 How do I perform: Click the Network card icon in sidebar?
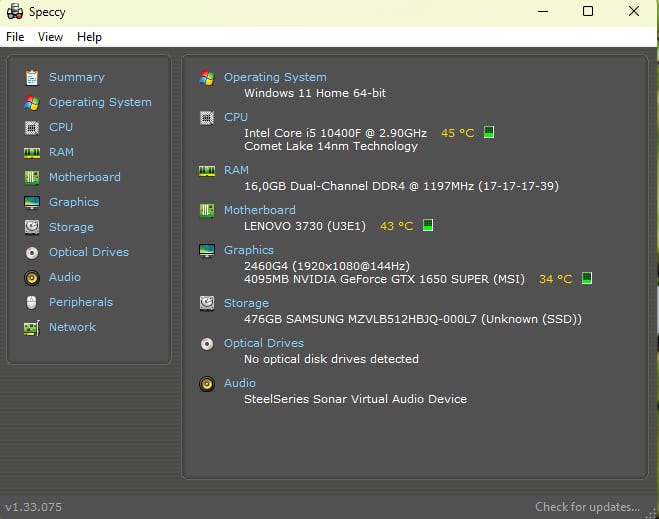(32, 328)
